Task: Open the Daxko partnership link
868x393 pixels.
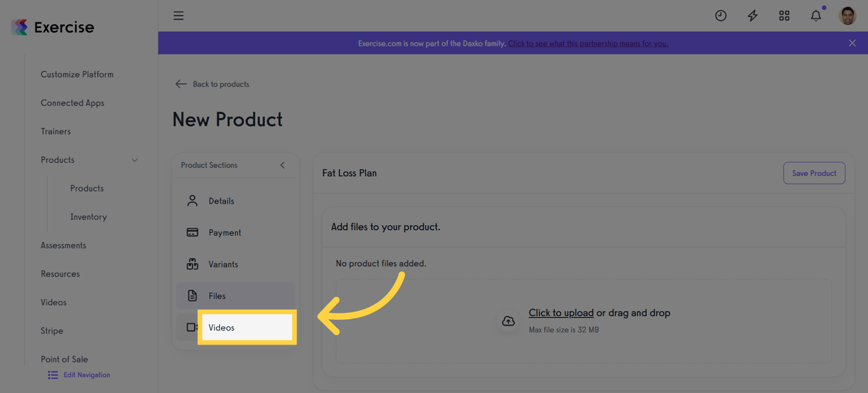Action: coord(587,43)
